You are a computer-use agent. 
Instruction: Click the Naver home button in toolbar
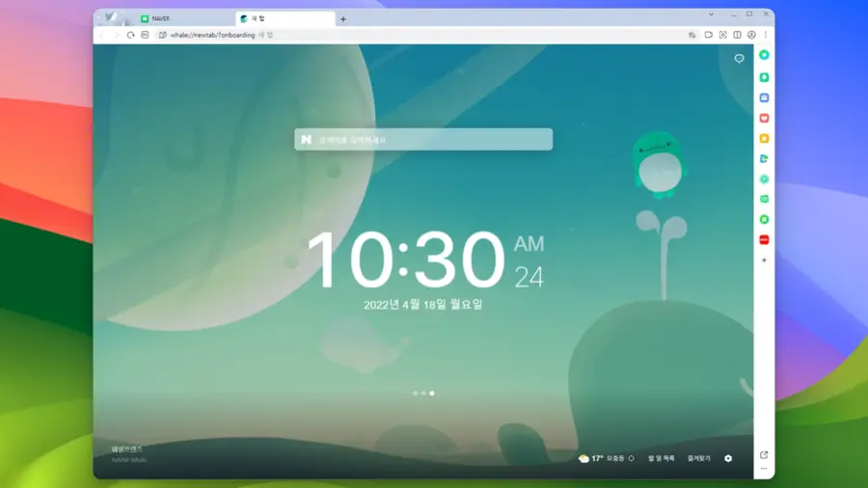tap(145, 35)
